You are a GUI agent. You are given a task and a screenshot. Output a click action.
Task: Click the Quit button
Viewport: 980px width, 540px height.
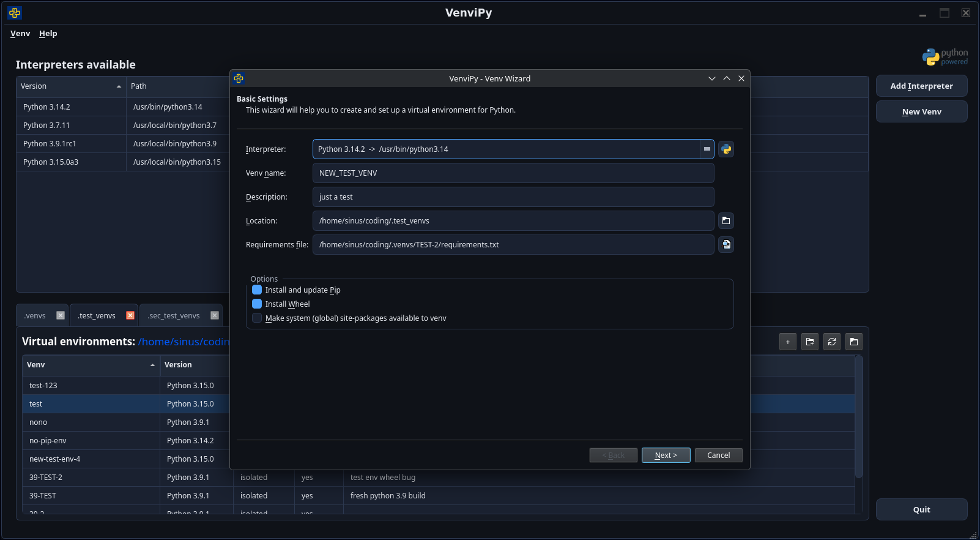click(922, 509)
